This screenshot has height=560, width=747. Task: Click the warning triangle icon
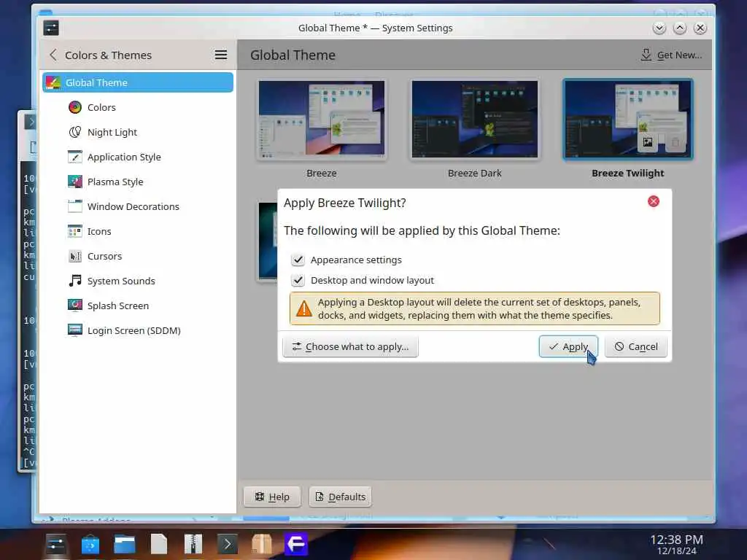pyautogui.click(x=303, y=308)
